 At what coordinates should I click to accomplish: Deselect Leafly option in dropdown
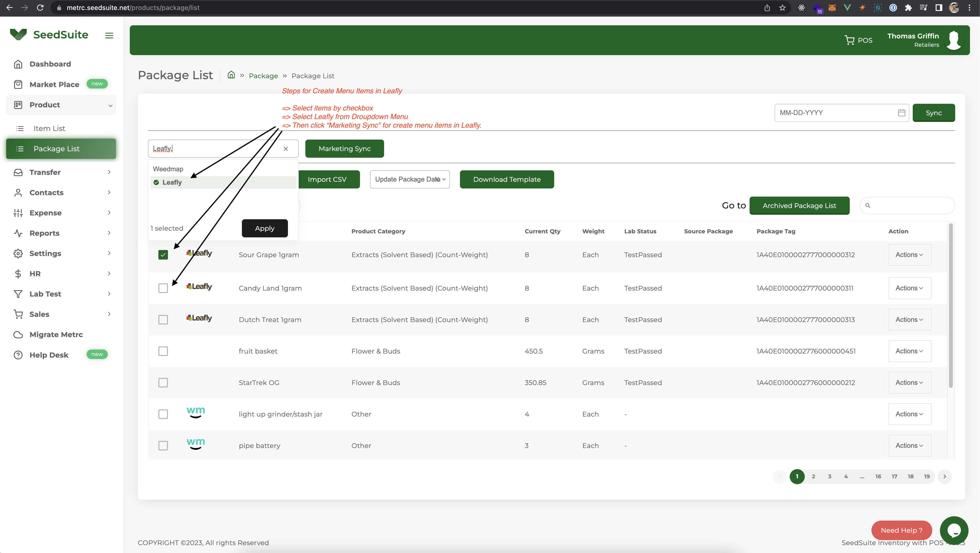tap(223, 182)
